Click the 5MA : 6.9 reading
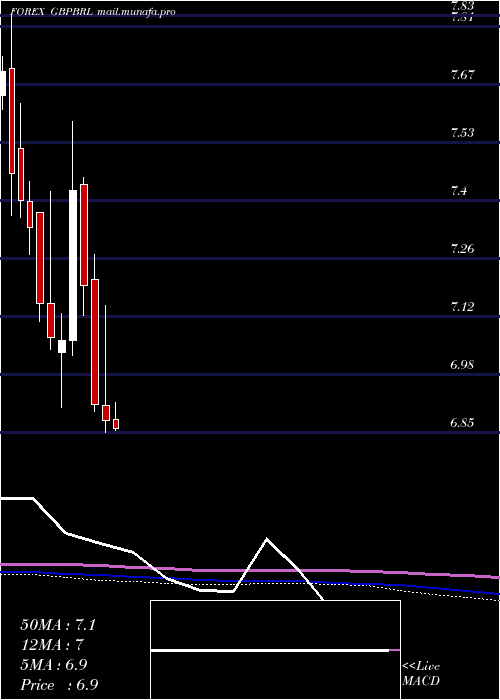 [54, 665]
